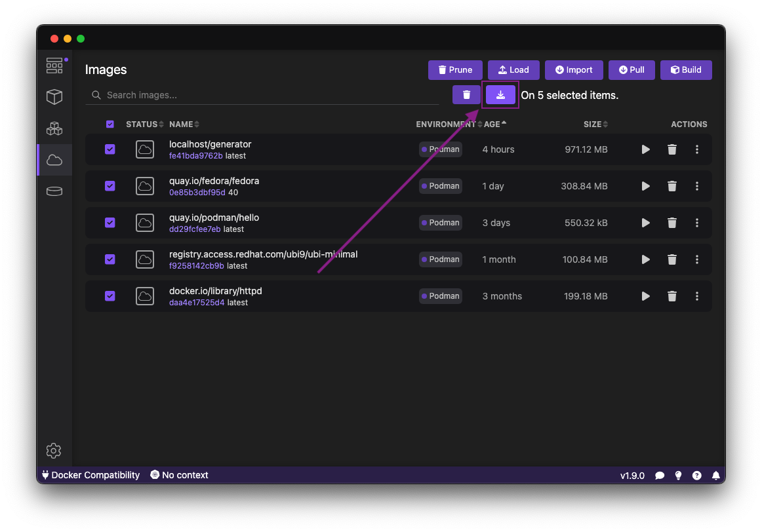Focus the Search images field
762x532 pixels.
pyautogui.click(x=262, y=95)
